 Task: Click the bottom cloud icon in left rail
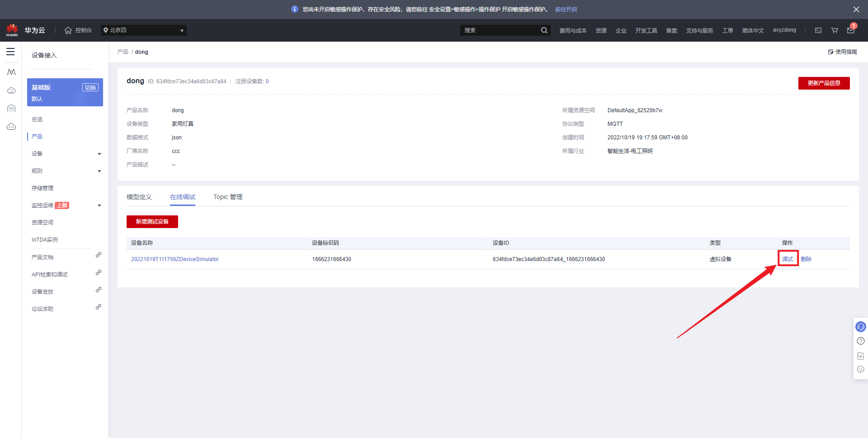tap(11, 127)
